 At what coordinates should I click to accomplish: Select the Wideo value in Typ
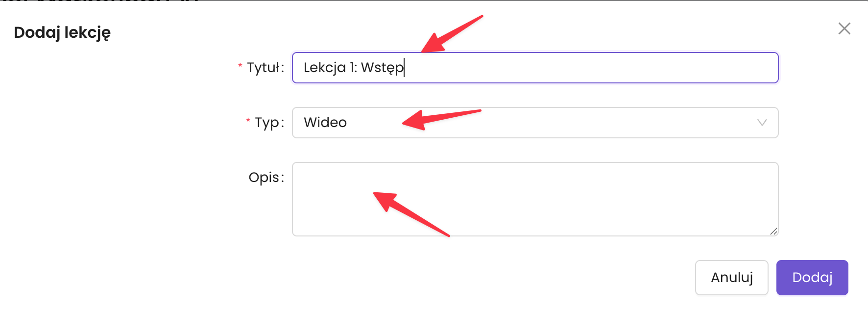(x=325, y=123)
